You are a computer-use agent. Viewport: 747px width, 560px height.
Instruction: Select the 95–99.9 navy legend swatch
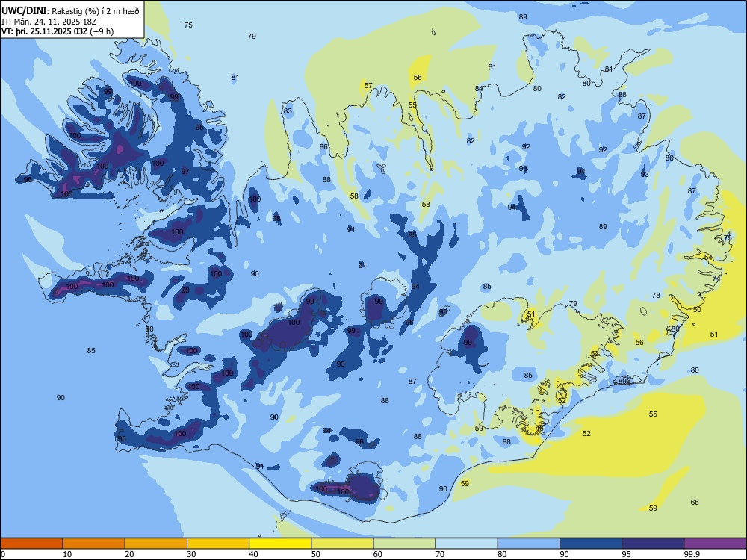pyautogui.click(x=653, y=544)
